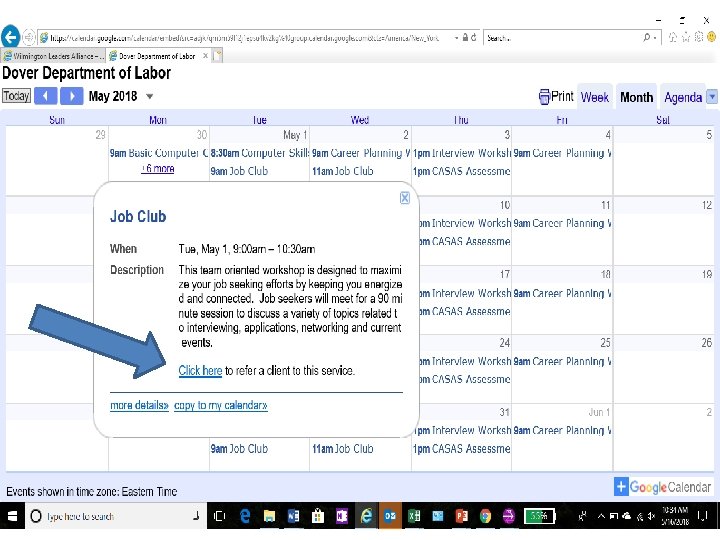This screenshot has width=720, height=540.
Task: Open File Explorer from the taskbar
Action: (x=269, y=516)
